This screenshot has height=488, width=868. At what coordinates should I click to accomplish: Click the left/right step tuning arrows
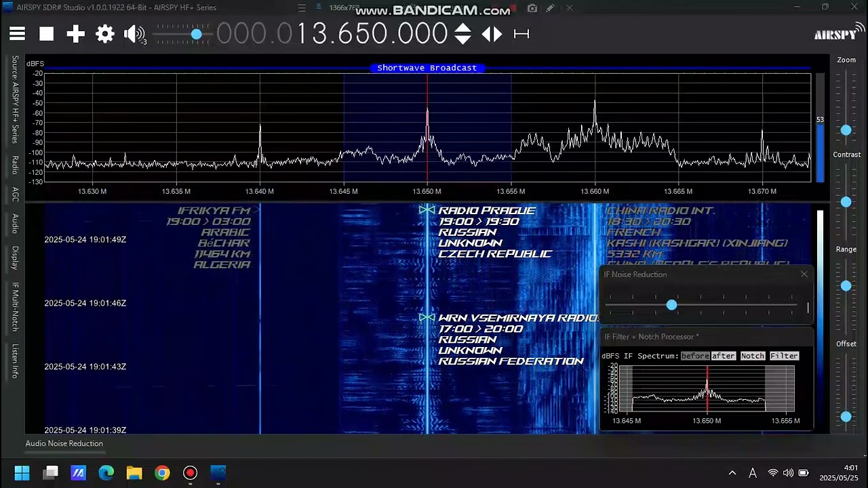coord(492,34)
